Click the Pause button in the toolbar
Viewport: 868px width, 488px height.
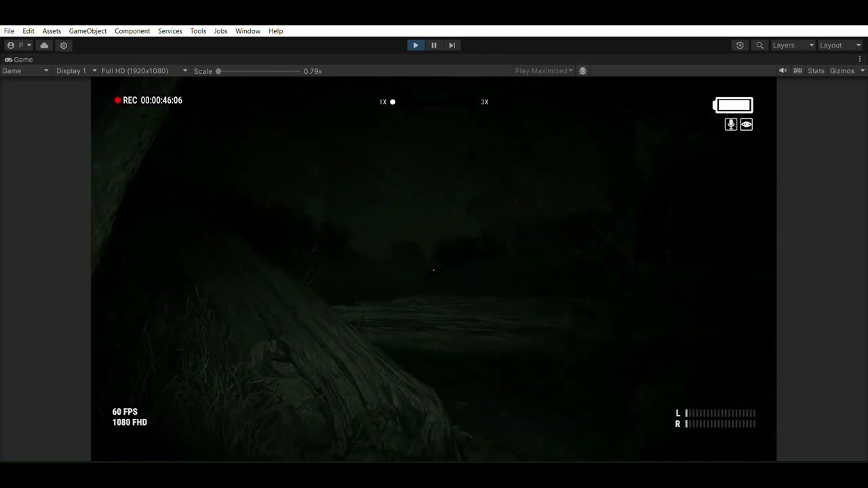[x=434, y=45]
